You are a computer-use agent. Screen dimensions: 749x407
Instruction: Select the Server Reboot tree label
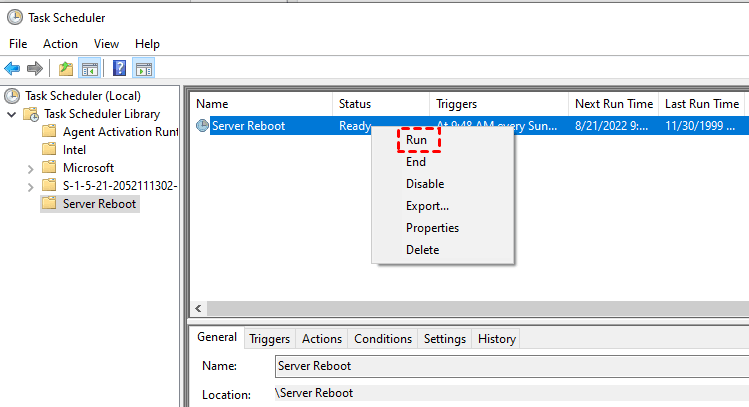pyautogui.click(x=99, y=204)
